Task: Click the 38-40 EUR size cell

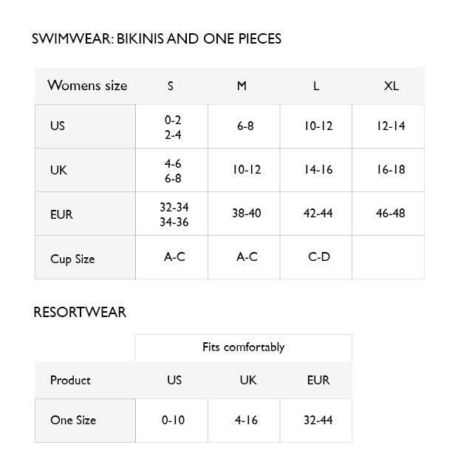Action: [246, 213]
